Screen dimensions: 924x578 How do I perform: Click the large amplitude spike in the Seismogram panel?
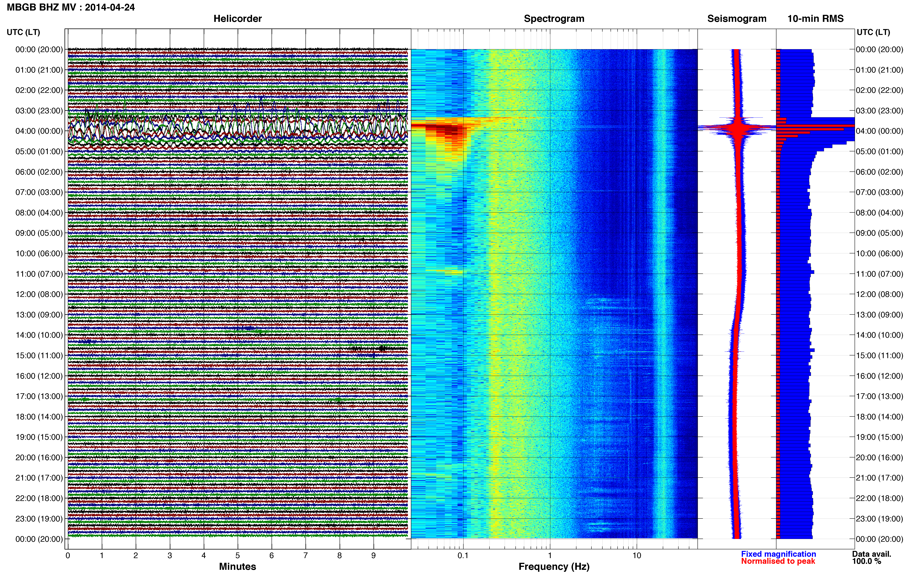click(x=738, y=129)
